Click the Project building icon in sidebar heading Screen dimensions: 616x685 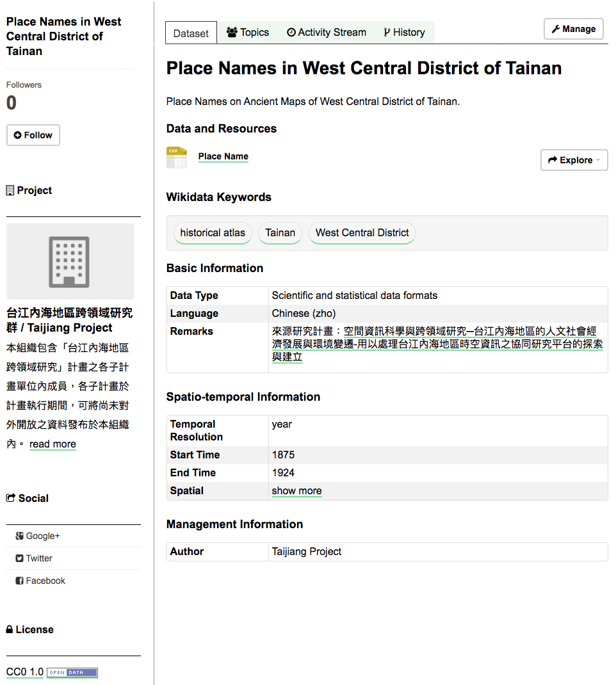(10, 191)
